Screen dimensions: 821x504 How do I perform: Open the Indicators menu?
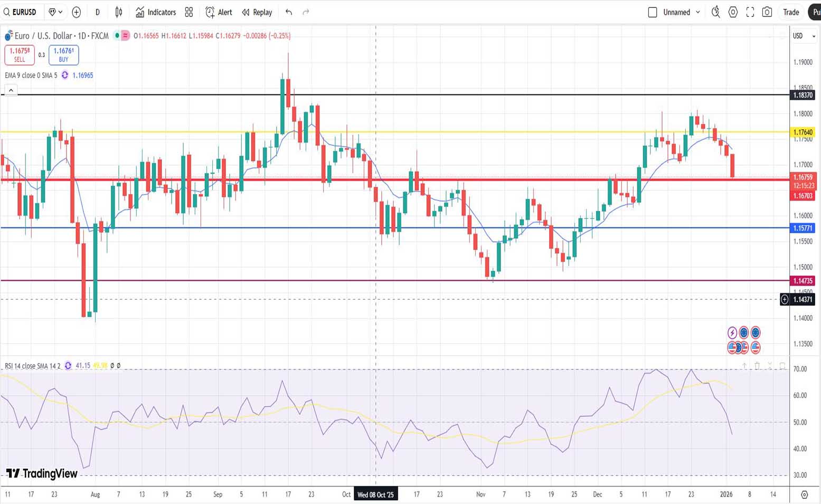tap(156, 12)
